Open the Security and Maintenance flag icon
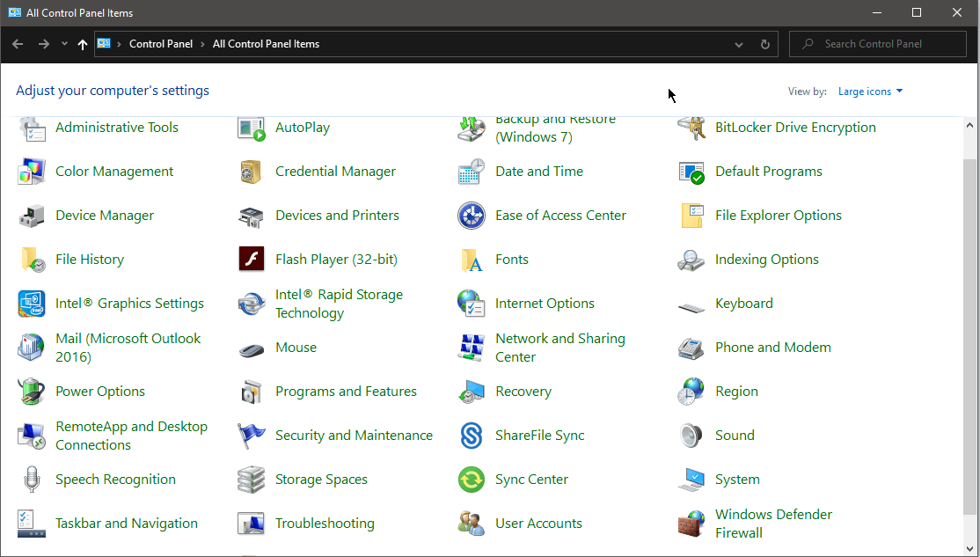980x557 pixels. point(252,436)
